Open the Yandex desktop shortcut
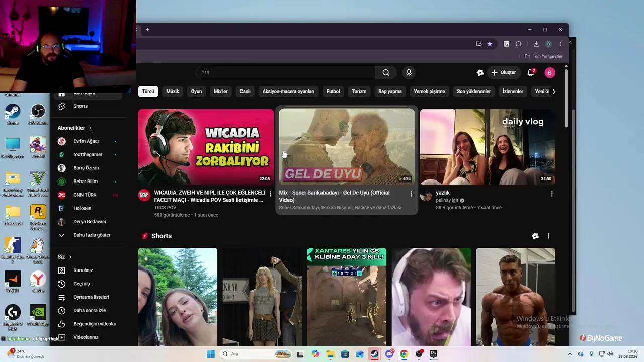Screen dimensions: 644x362 point(38,282)
